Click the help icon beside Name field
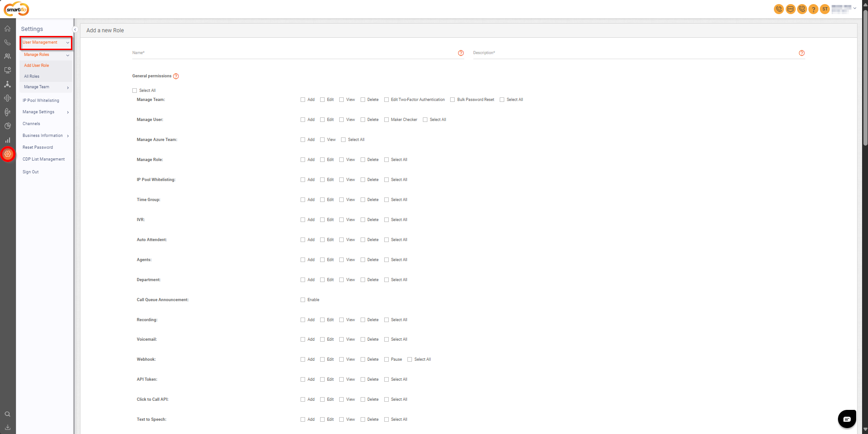 (461, 53)
